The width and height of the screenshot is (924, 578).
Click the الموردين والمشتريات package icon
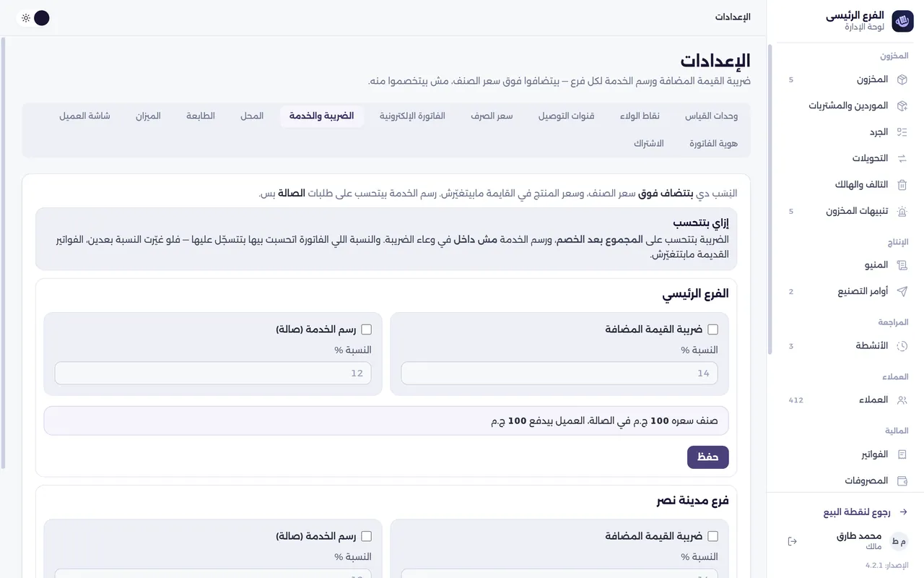[902, 105]
